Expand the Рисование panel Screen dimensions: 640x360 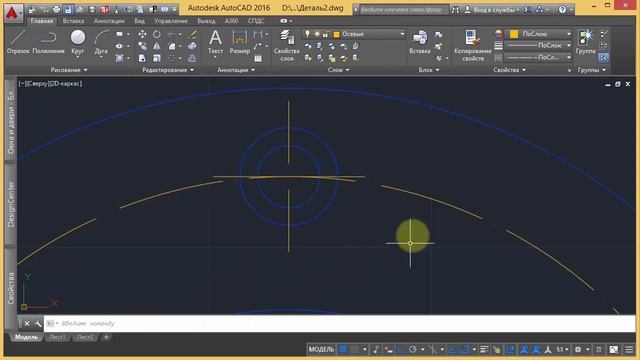pos(69,70)
